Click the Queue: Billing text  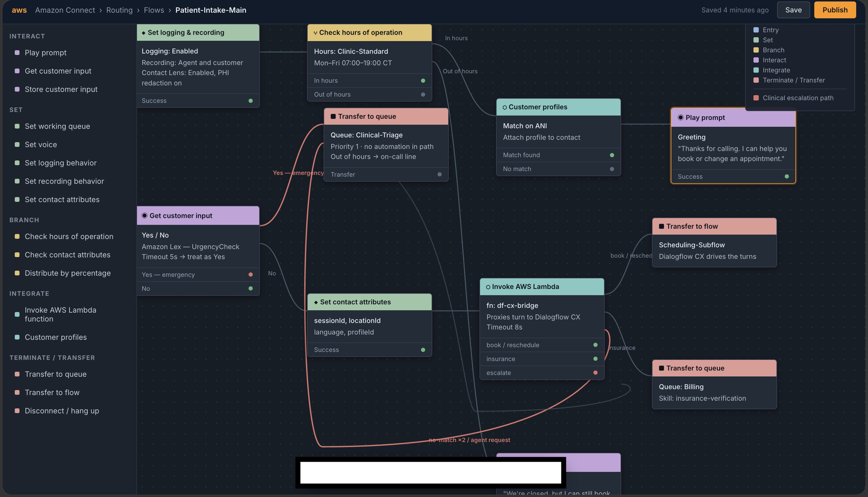[681, 387]
